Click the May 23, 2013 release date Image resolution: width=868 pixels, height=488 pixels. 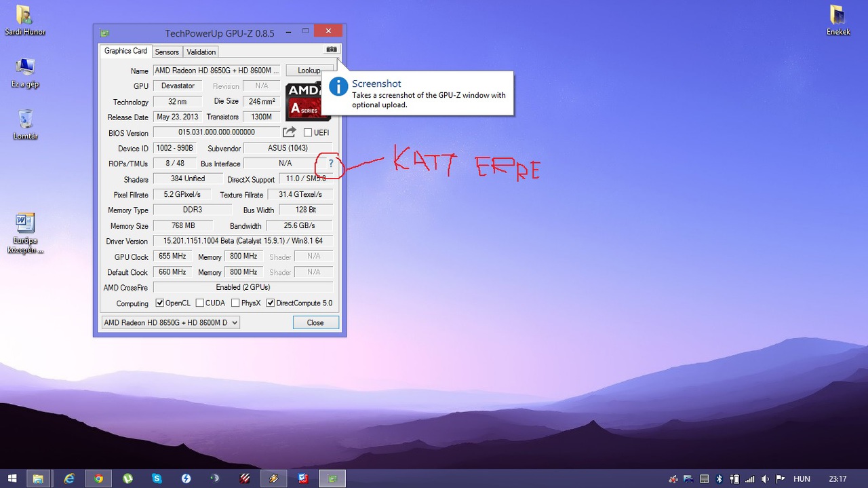178,117
